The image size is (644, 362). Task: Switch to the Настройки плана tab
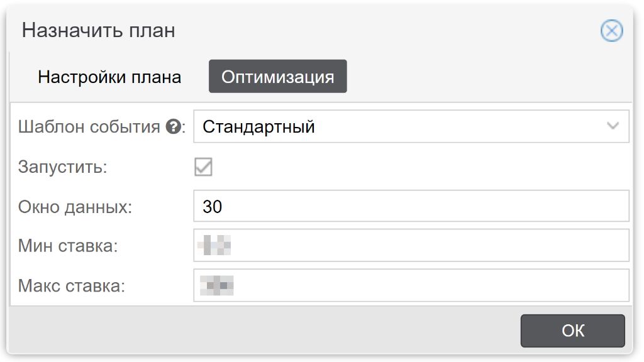[109, 77]
